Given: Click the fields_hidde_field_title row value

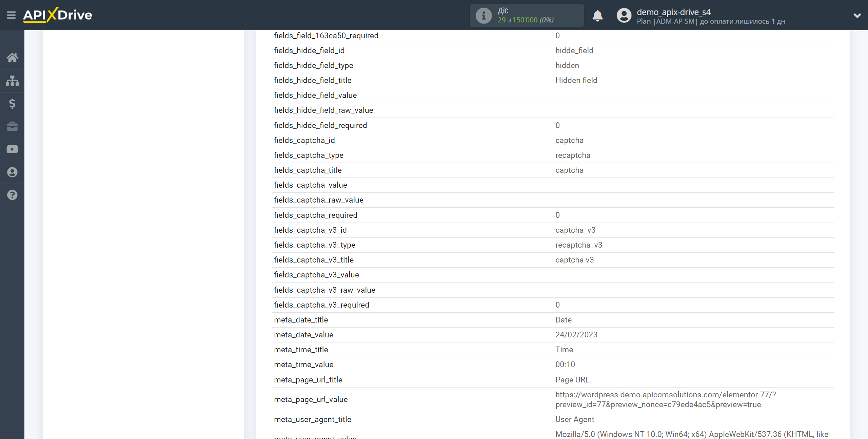Looking at the screenshot, I should [x=576, y=80].
